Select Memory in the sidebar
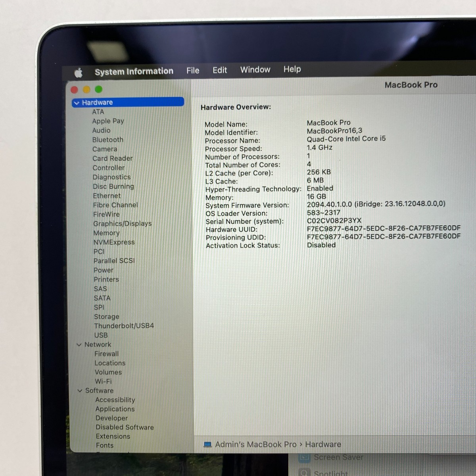The height and width of the screenshot is (476, 476). (x=106, y=233)
